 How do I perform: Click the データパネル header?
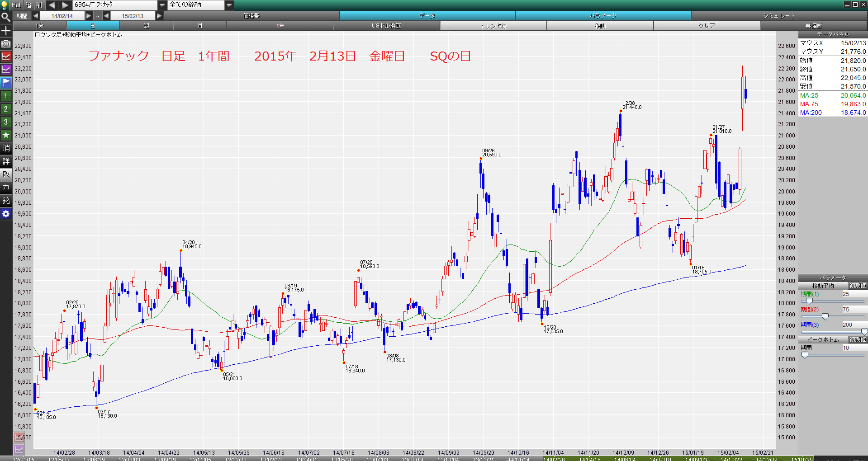[833, 34]
